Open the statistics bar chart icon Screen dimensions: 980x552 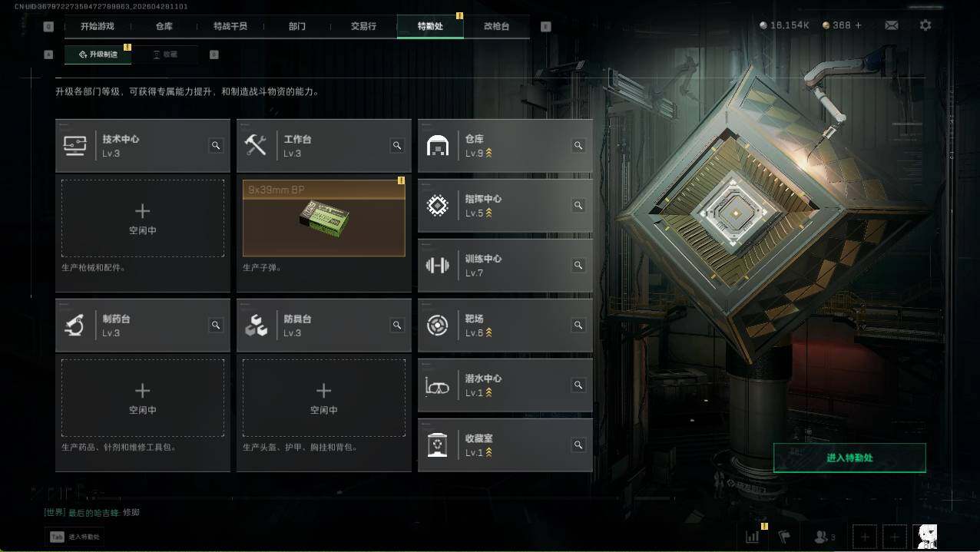(x=752, y=537)
